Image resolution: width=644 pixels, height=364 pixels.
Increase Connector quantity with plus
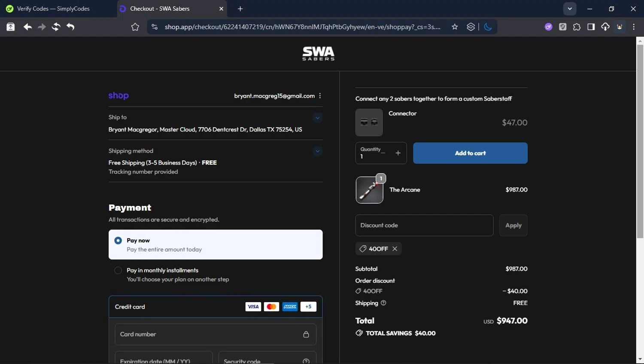398,153
